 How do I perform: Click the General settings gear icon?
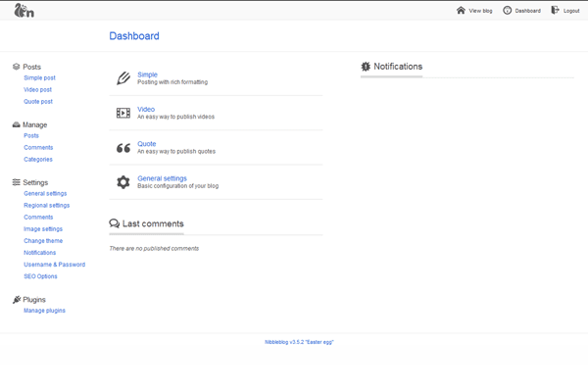(122, 182)
